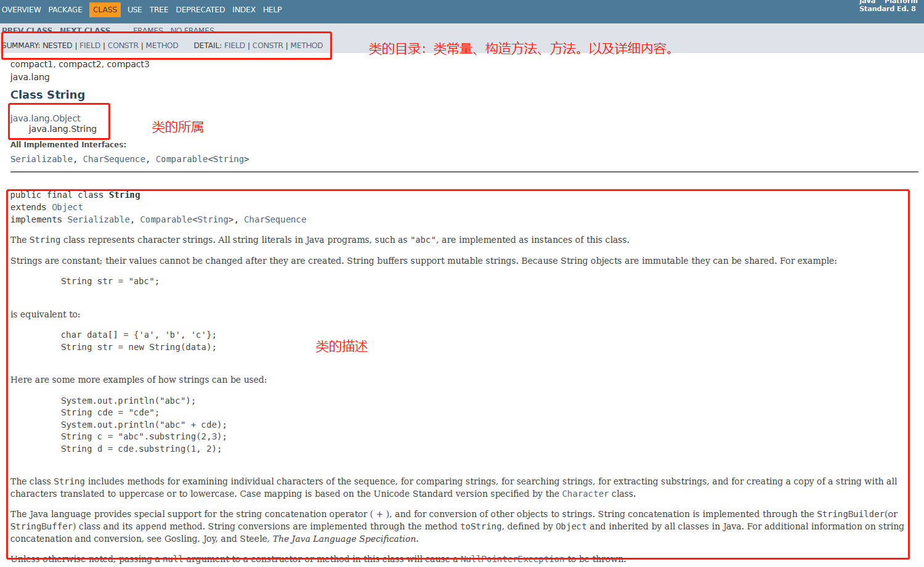Click 'compact1, compact2, compact3' profiles text
Screen dimensions: 924x567
tap(80, 64)
